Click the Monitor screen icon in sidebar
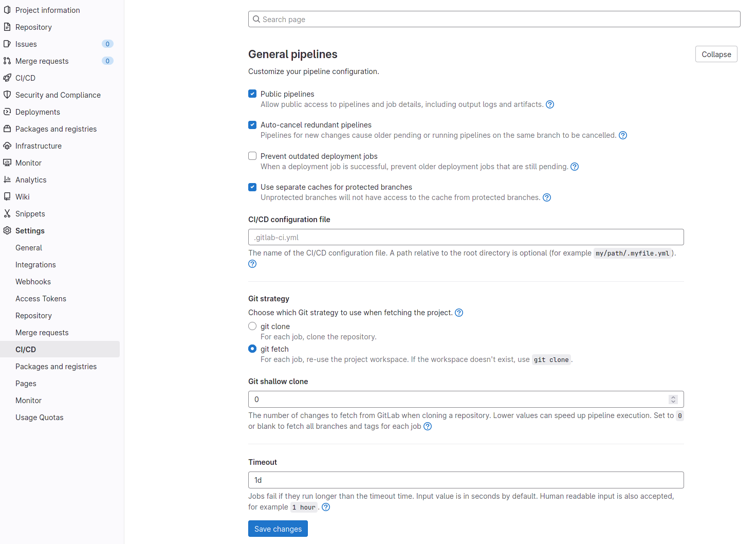This screenshot has width=756, height=544. (x=7, y=162)
